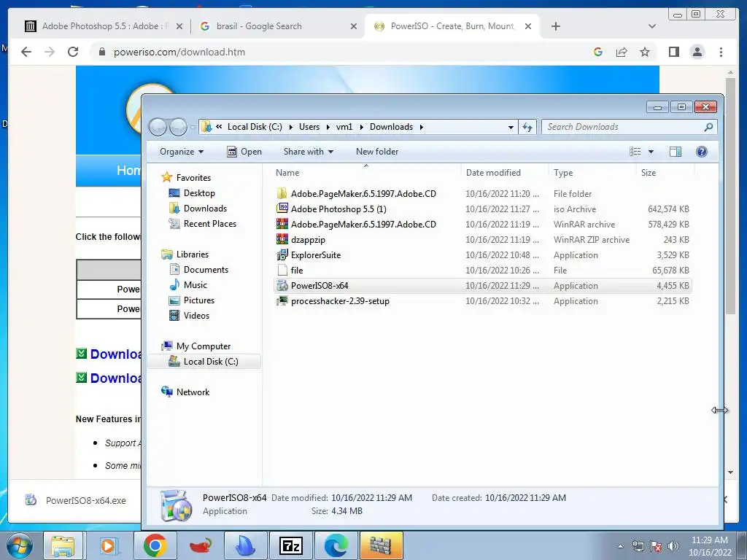
Task: Open the recent pages dropdown arrow in Explorer
Action: (192, 127)
